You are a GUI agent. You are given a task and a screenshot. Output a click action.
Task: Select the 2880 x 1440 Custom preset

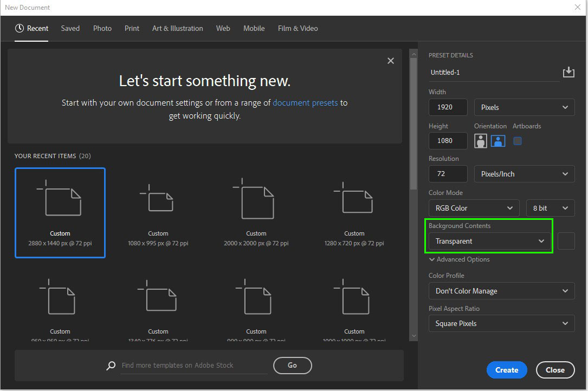(60, 212)
